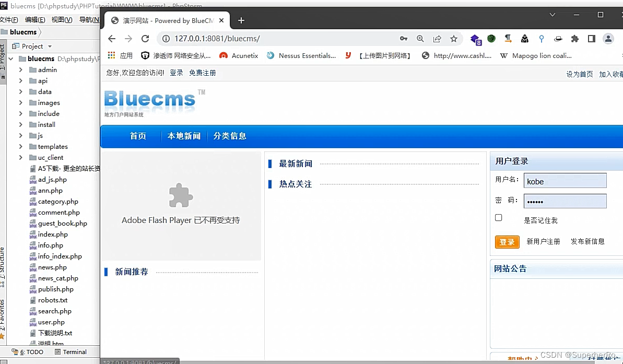
Task: Select user.php in the project tree
Action: pos(51,322)
